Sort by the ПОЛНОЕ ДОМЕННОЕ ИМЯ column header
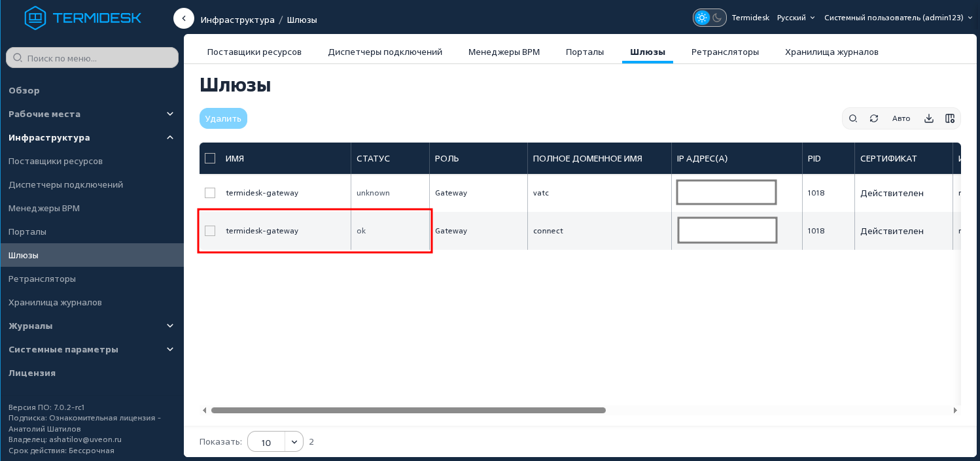980x461 pixels. pyautogui.click(x=587, y=158)
